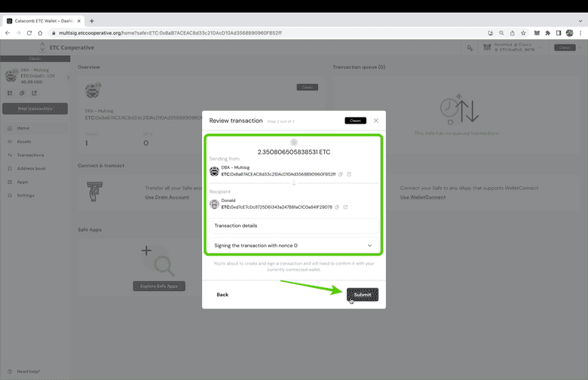
Task: Go back to the previous transaction step
Action: 222,295
